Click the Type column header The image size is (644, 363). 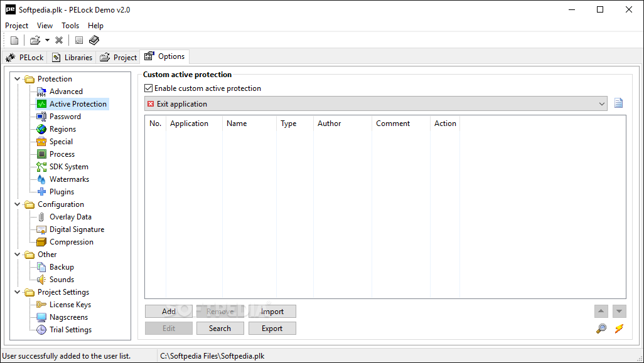point(295,124)
